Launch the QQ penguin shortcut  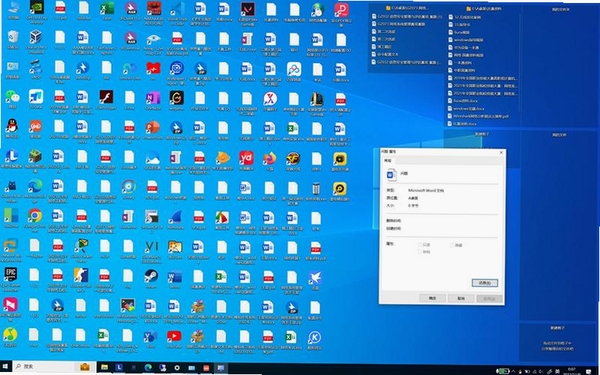point(12,127)
